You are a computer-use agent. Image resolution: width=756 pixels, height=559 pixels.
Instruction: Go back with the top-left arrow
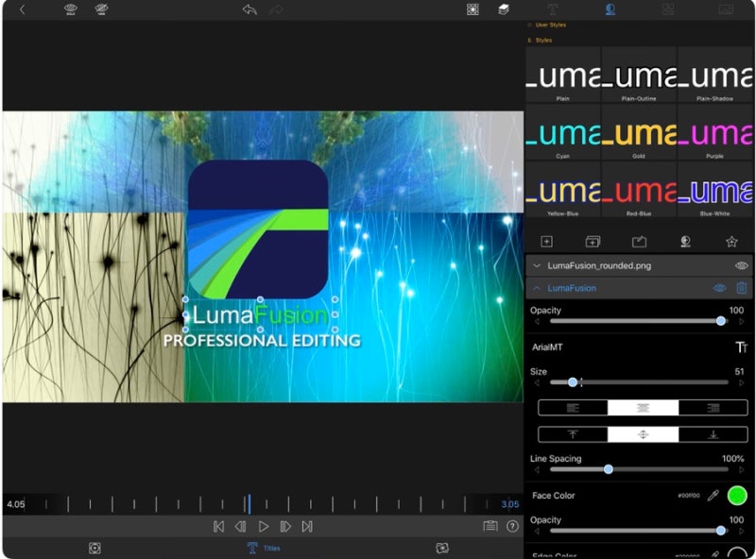tap(22, 9)
